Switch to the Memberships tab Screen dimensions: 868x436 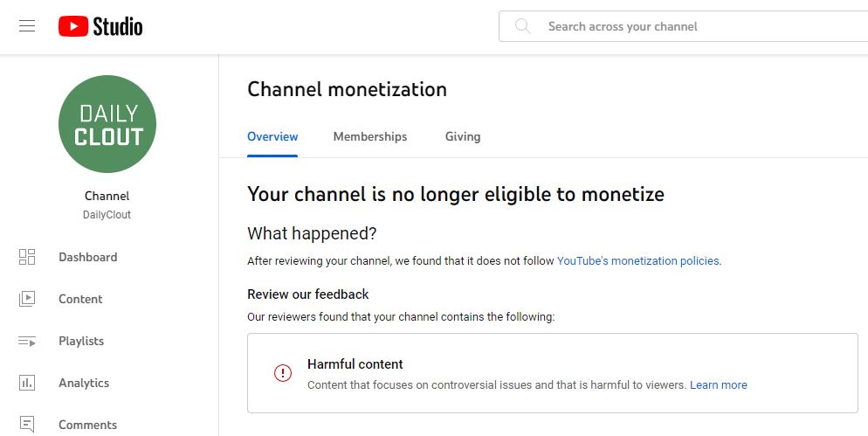370,136
